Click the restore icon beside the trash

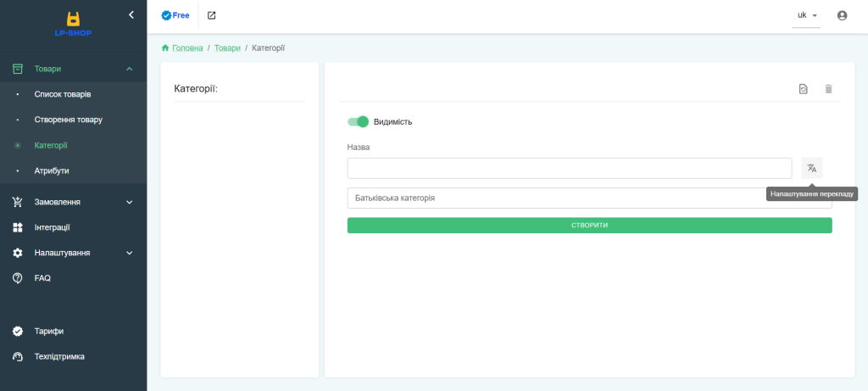(x=804, y=88)
